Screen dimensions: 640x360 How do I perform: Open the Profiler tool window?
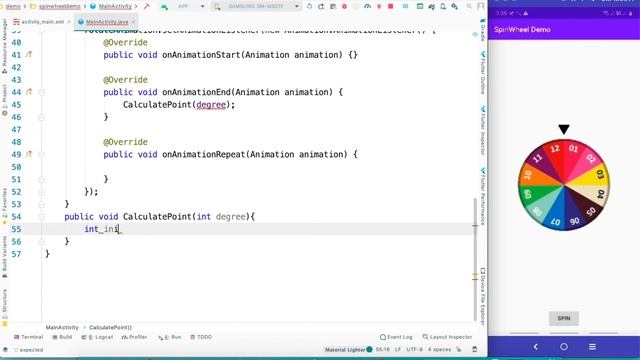tap(134, 337)
